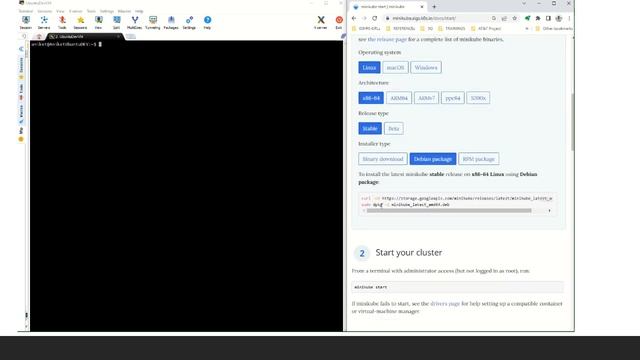
Task: Select the ARM64 architecture
Action: point(399,98)
